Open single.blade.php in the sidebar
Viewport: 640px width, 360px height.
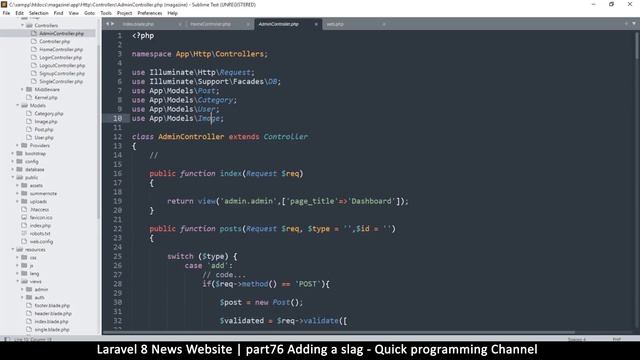[52, 329]
